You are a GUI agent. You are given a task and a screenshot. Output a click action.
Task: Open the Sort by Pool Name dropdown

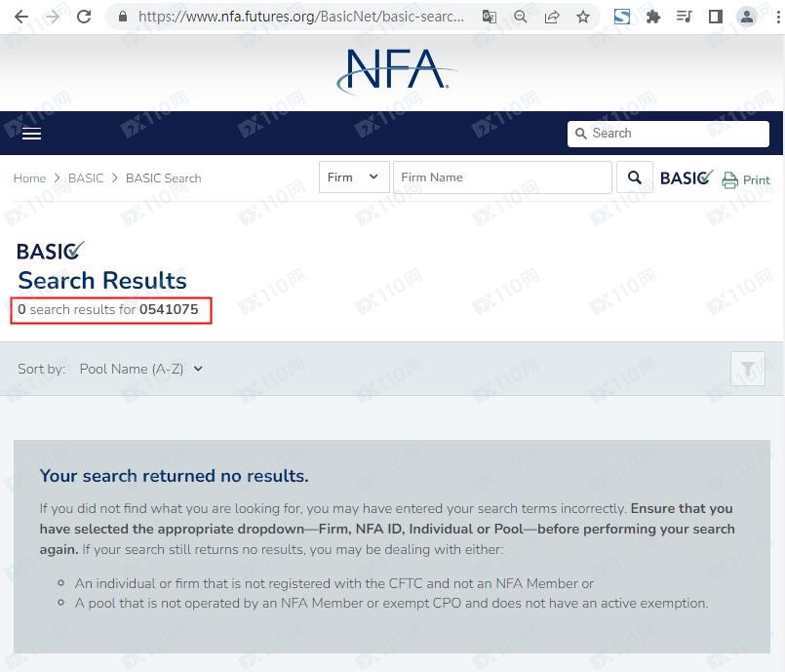pyautogui.click(x=141, y=369)
